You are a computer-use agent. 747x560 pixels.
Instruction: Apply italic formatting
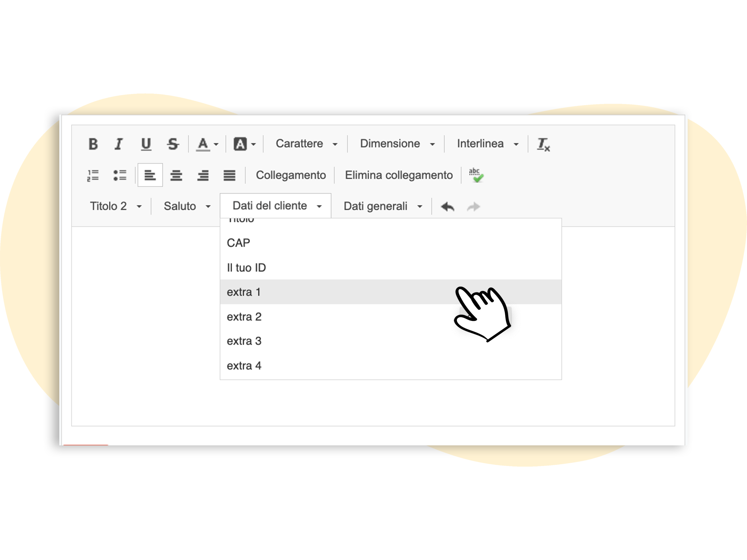coord(119,144)
